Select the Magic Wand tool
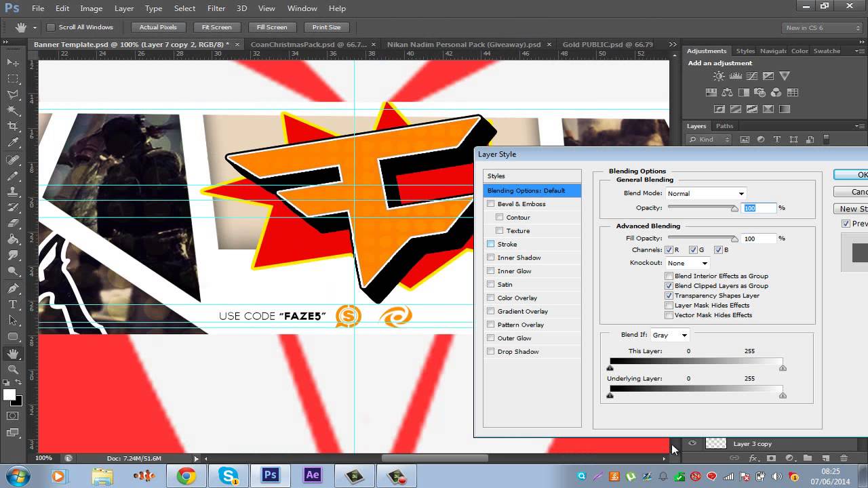This screenshot has width=868, height=488. pyautogui.click(x=13, y=110)
